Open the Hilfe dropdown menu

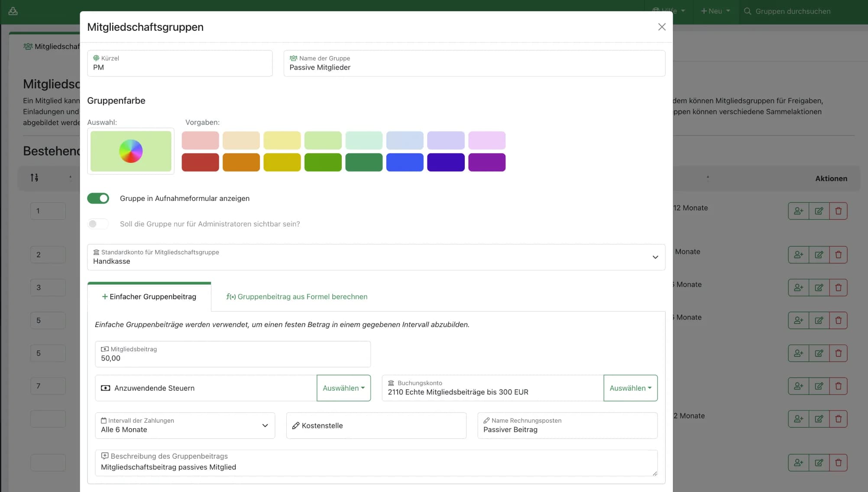tap(669, 11)
